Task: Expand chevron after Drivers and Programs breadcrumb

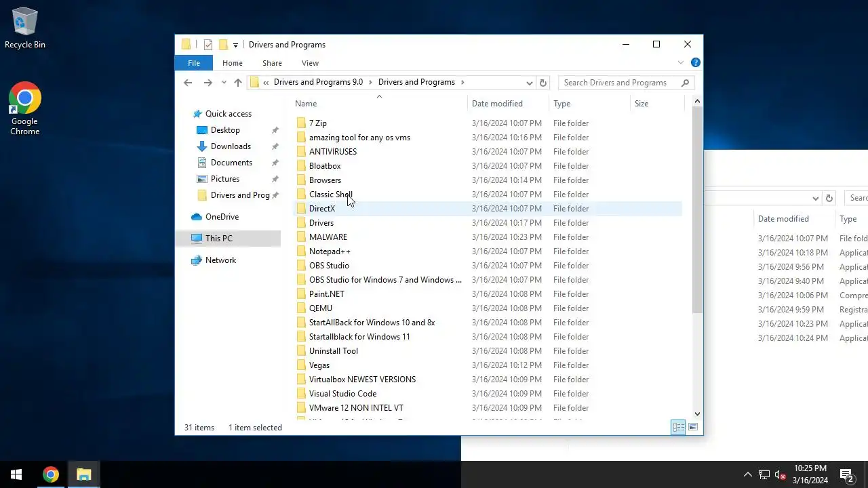Action: coord(462,82)
